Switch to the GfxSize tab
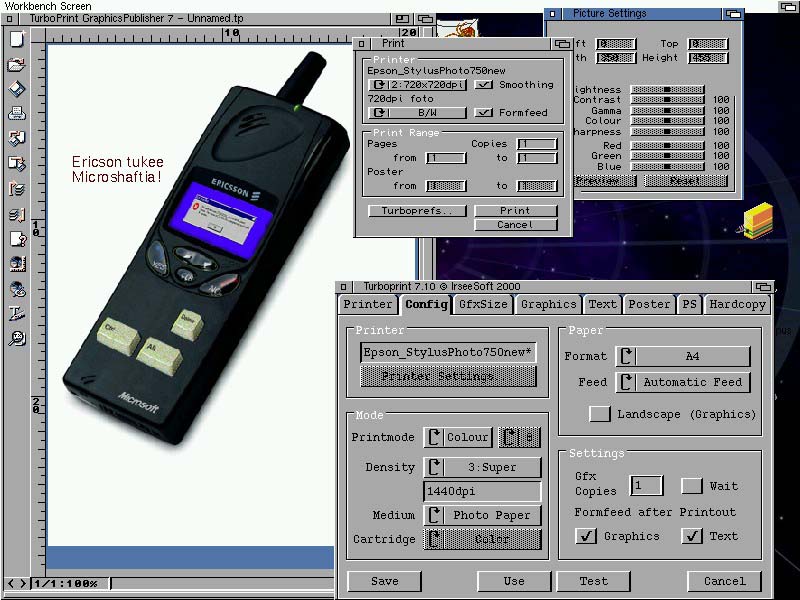Viewport: 800px width, 600px height. [483, 305]
